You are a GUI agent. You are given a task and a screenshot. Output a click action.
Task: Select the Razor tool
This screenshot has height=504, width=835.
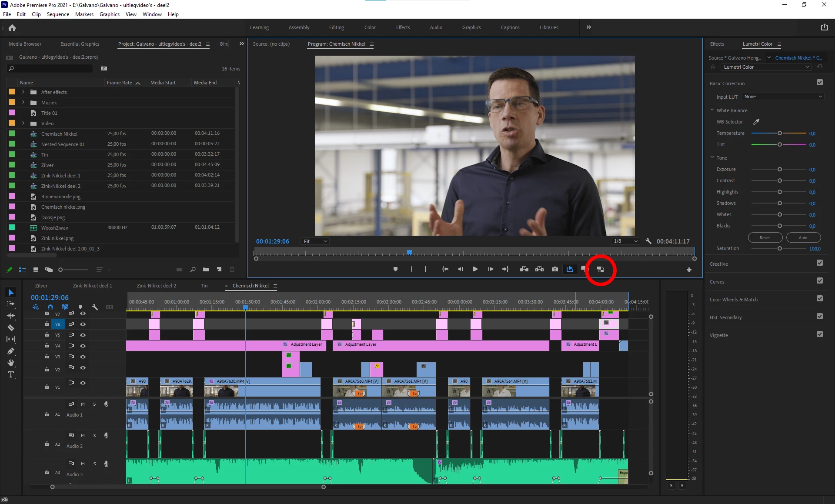click(11, 327)
